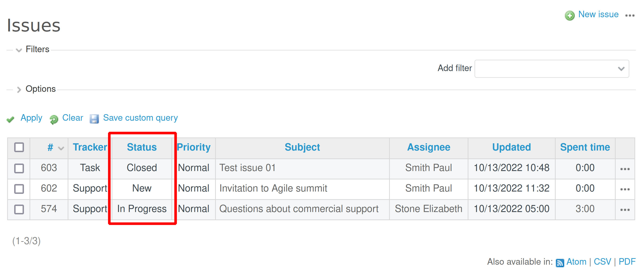
Task: Toggle the select-all issues checkbox
Action: pos(19,147)
